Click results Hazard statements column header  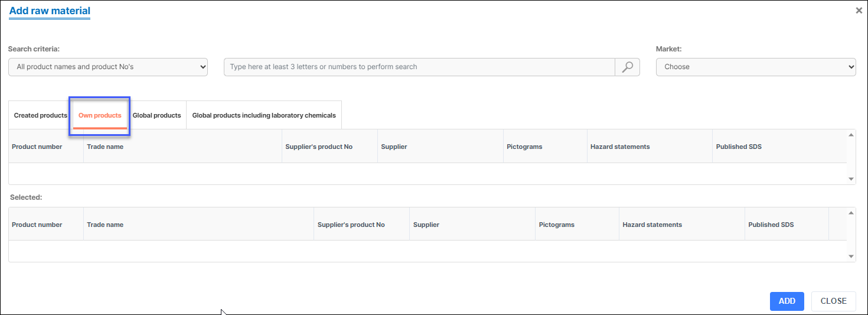click(620, 147)
